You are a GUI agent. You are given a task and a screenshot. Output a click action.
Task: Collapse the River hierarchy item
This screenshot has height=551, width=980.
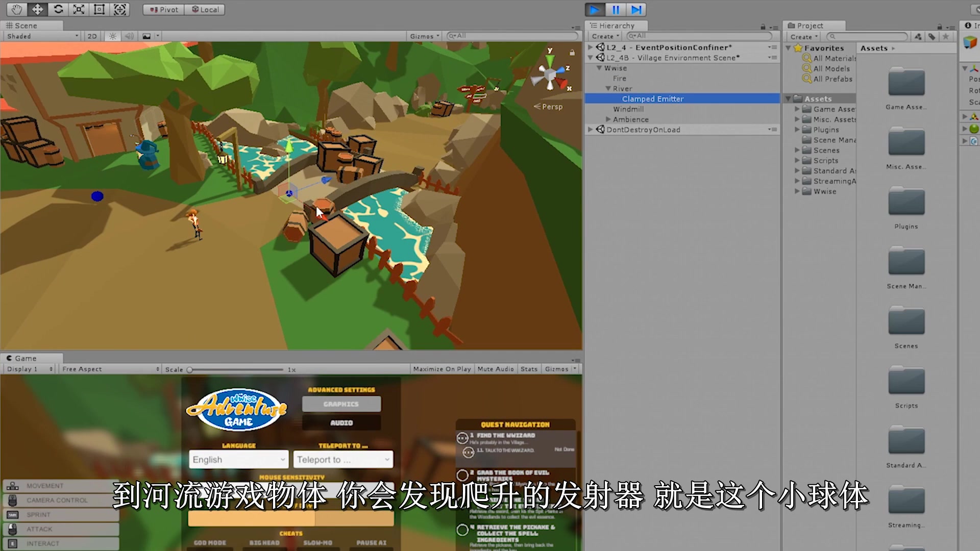[608, 89]
